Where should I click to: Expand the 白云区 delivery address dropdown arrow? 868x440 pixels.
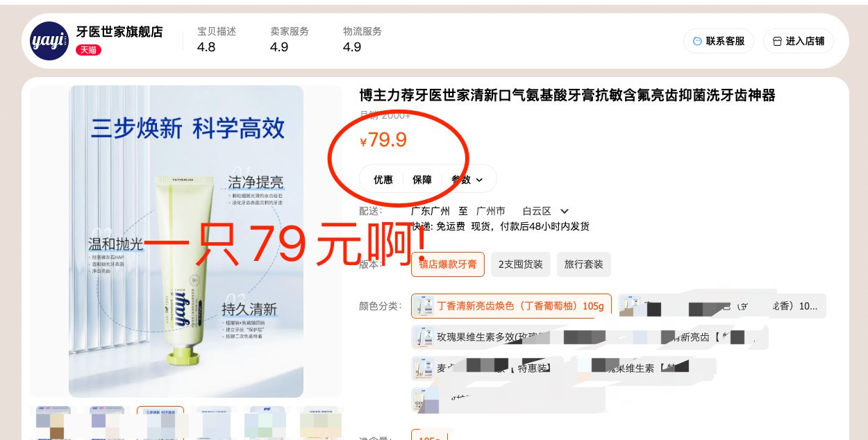click(565, 211)
